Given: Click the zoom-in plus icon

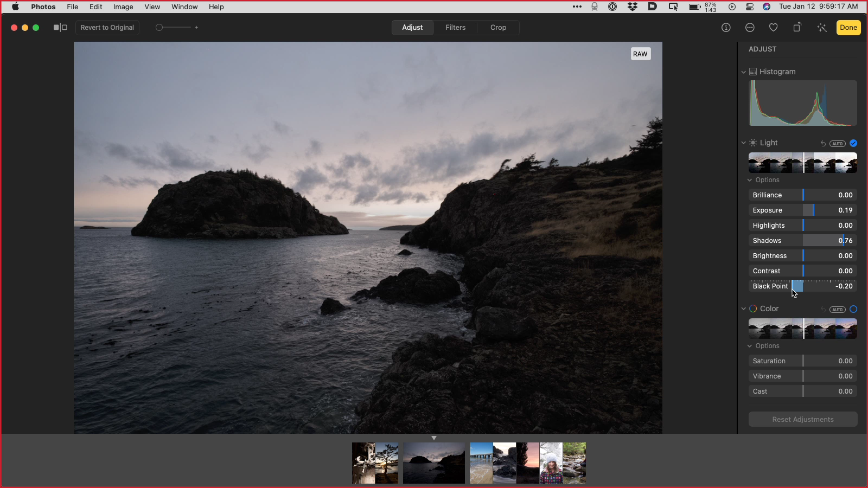Looking at the screenshot, I should click(196, 28).
